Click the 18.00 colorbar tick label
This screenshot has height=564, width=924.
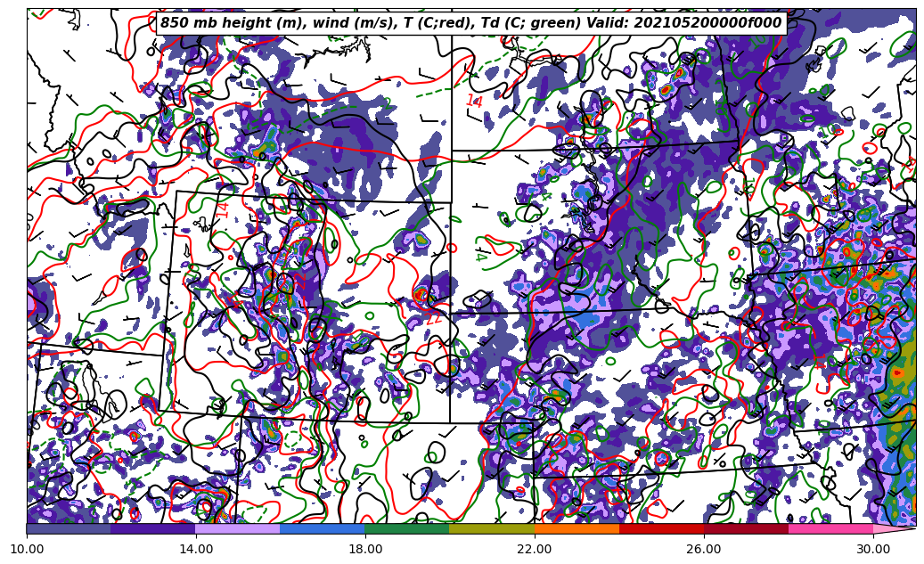point(365,549)
